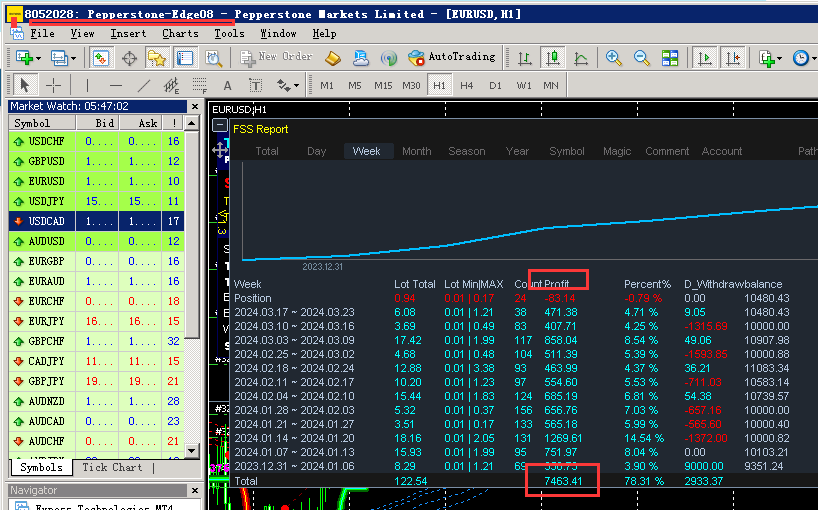Switch timeframe to M30

(411, 85)
